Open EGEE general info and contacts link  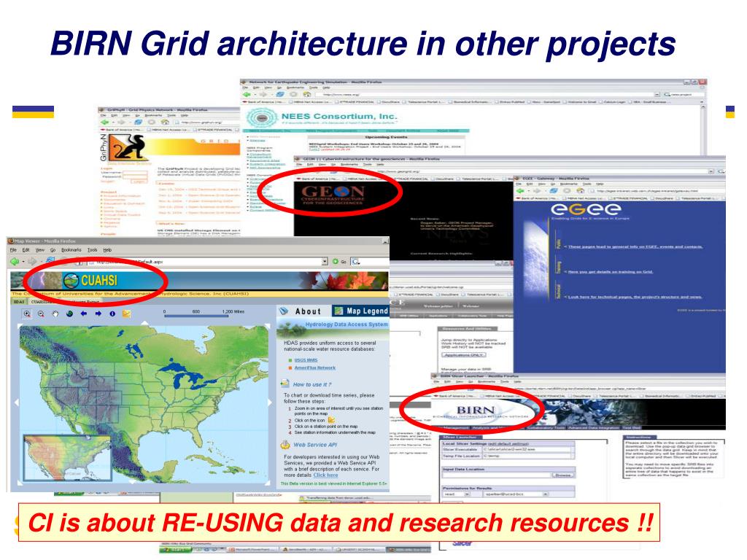(635, 246)
